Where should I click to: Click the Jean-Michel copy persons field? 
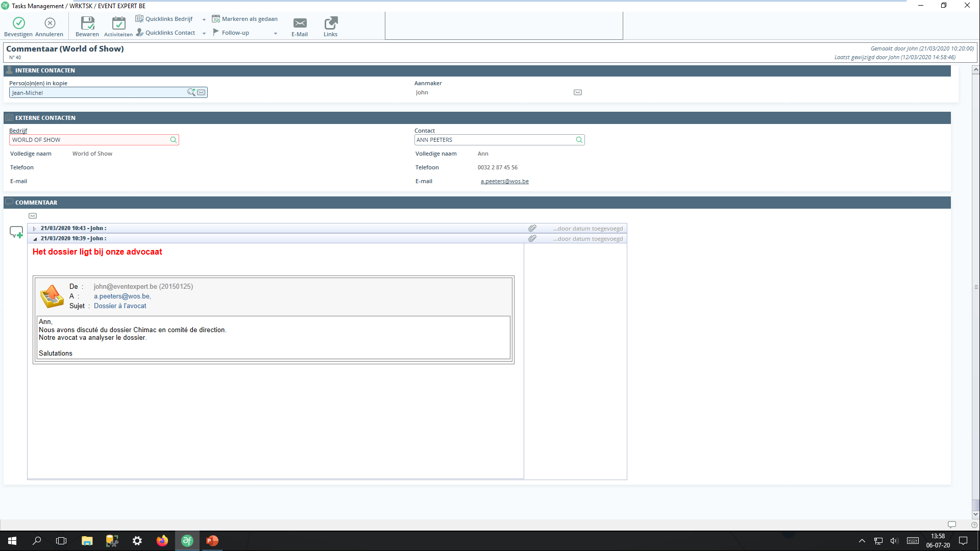(97, 92)
